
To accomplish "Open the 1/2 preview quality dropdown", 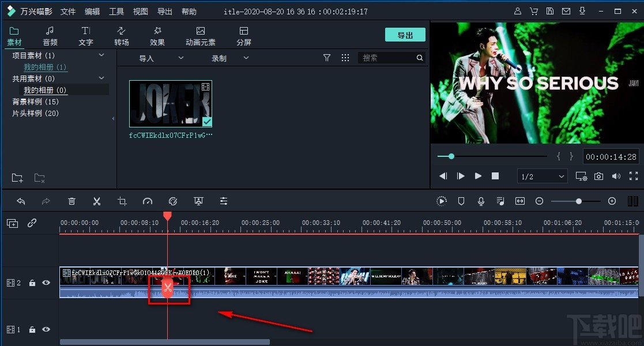I will point(542,176).
